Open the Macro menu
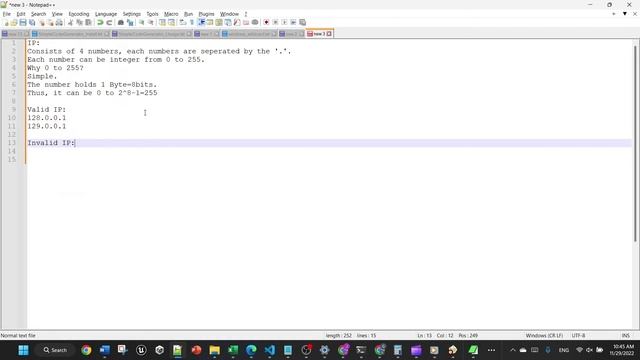This screenshot has width=640, height=360. (x=171, y=14)
